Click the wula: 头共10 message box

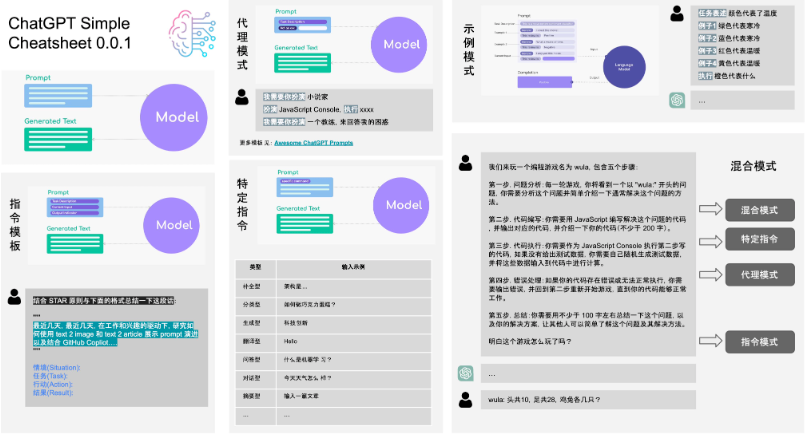(588, 400)
